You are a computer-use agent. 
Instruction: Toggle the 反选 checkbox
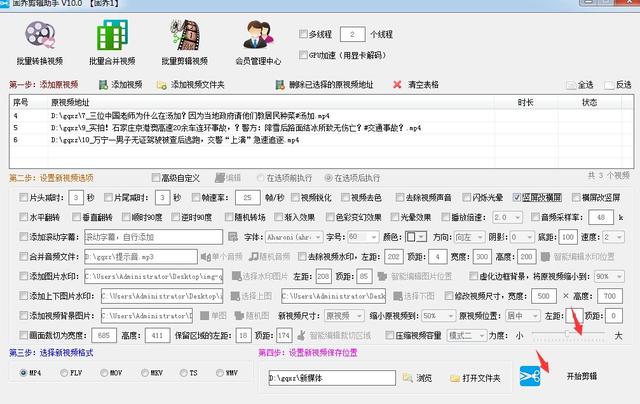(609, 85)
